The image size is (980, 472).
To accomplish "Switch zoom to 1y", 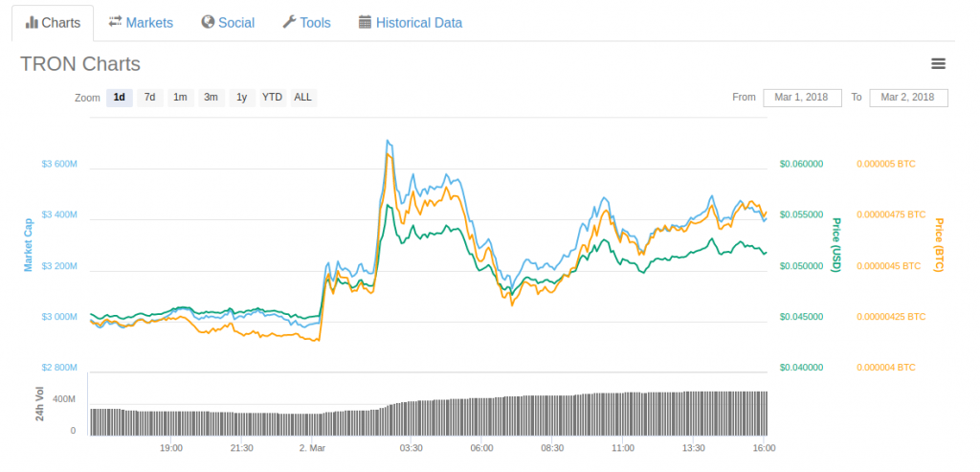I will pos(242,98).
